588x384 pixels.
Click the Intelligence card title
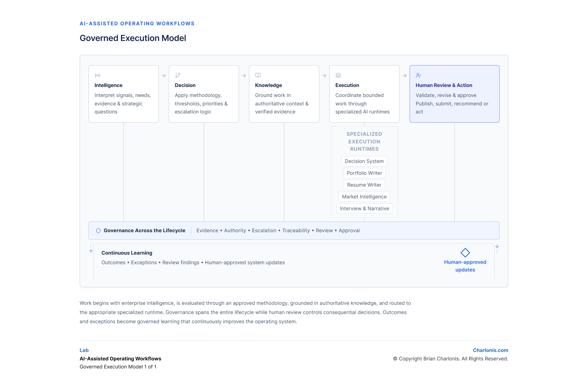tap(108, 85)
